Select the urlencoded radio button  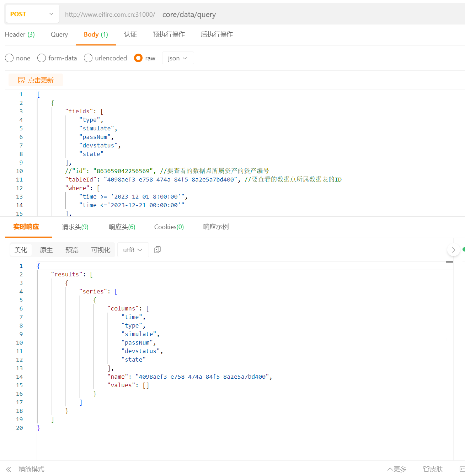coord(88,58)
